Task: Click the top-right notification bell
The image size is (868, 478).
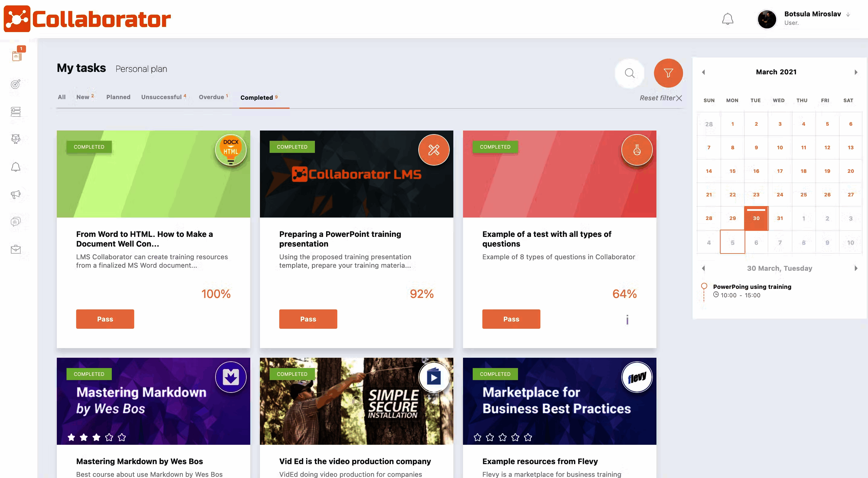Action: click(728, 19)
